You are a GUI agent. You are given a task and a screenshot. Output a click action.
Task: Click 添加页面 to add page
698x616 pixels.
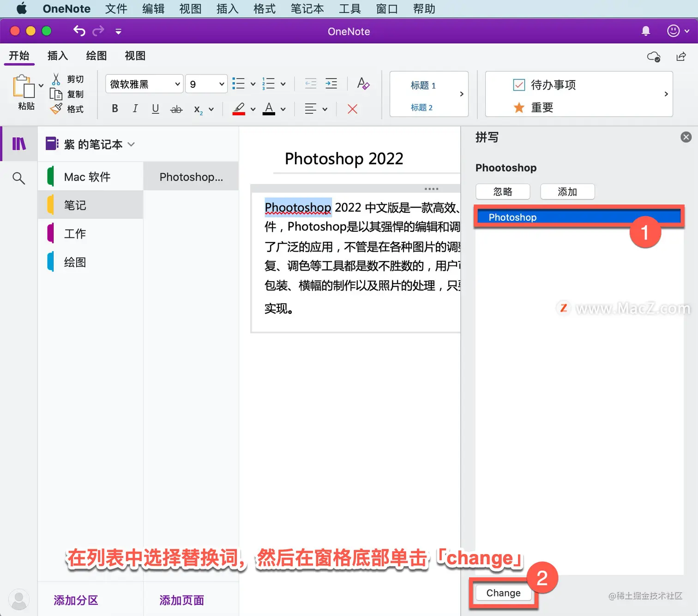182,600
